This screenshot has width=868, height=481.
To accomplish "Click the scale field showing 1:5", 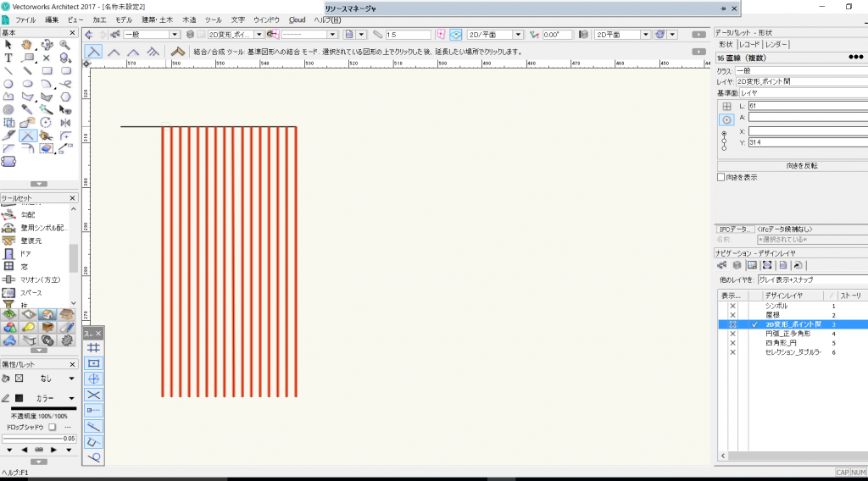I will pos(408,34).
